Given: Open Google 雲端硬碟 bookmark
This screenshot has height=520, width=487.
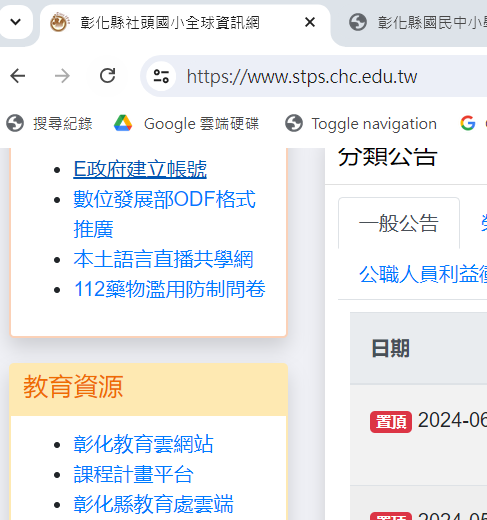Looking at the screenshot, I should coord(186,123).
